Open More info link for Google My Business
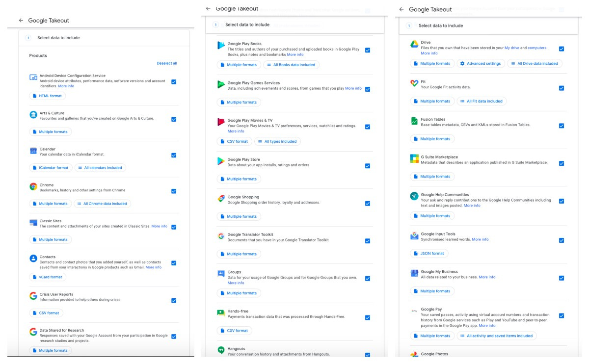589x364 pixels. [487, 277]
